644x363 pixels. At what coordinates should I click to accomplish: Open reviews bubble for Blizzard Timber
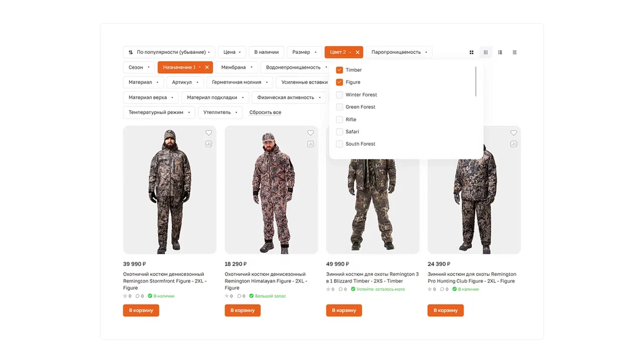[343, 289]
